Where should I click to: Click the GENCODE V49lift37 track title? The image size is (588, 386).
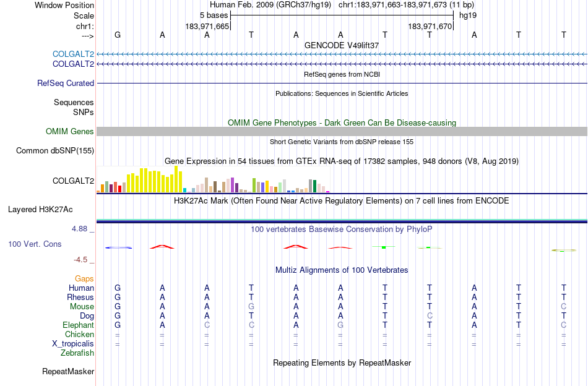coord(342,45)
